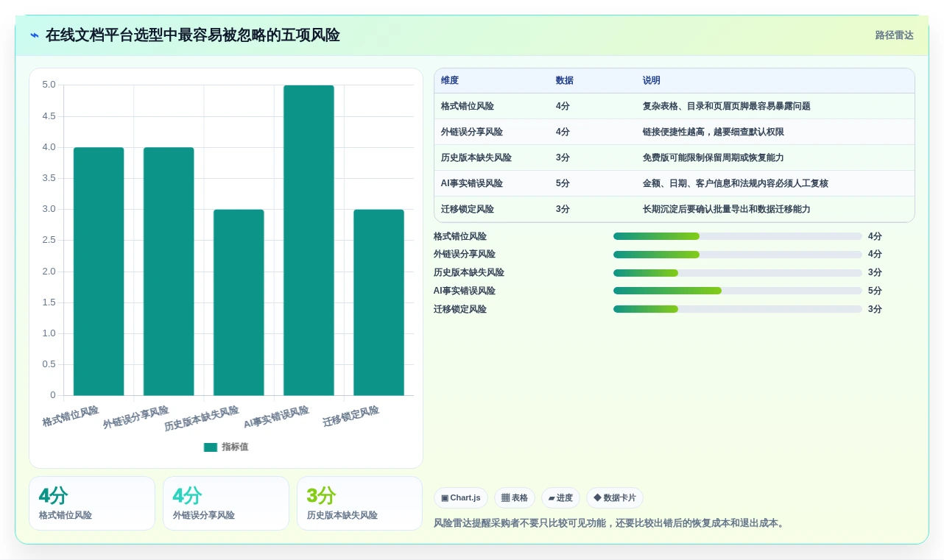Click the 格式错位风险 progress bar

[737, 236]
